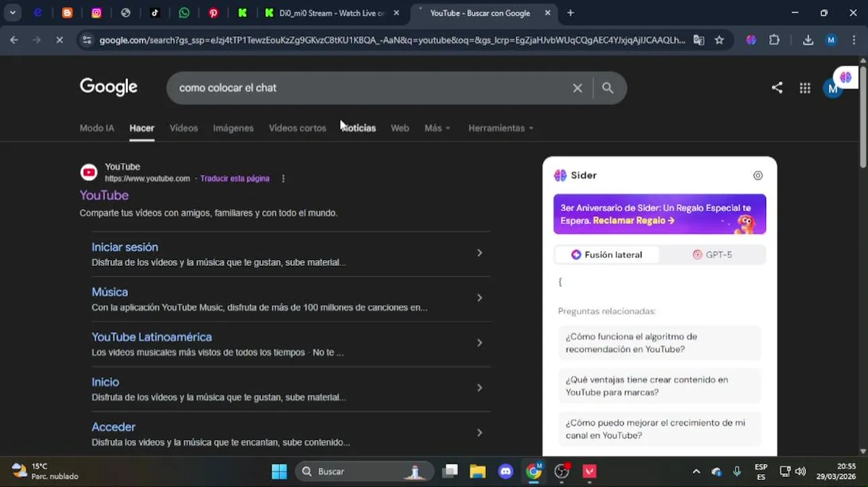868x487 pixels.
Task: Click the address bar URL field
Action: [x=392, y=41]
